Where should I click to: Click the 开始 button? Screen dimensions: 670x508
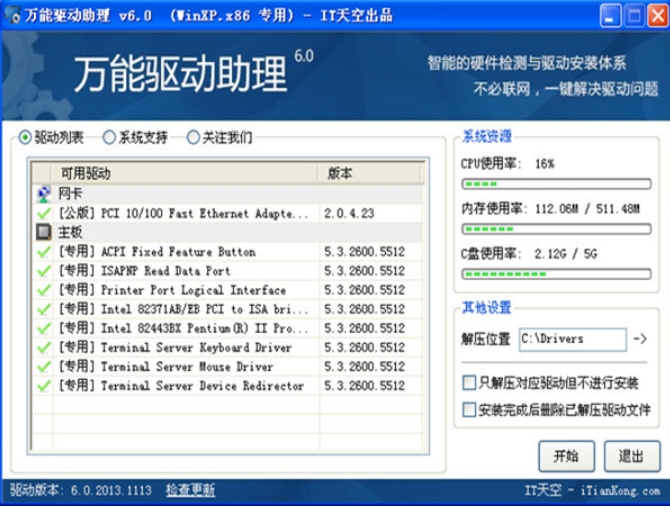(x=566, y=456)
